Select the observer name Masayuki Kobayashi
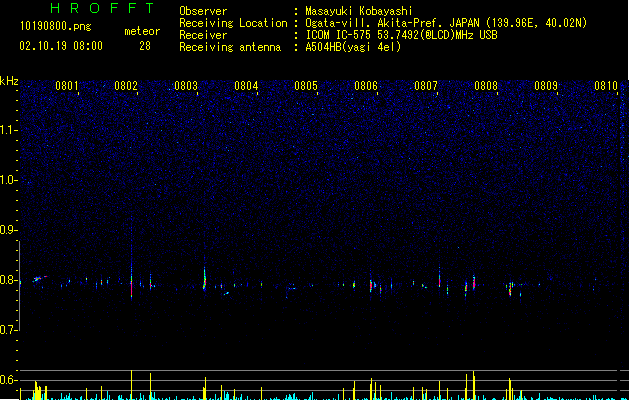The height and width of the screenshot is (400, 629). click(359, 11)
